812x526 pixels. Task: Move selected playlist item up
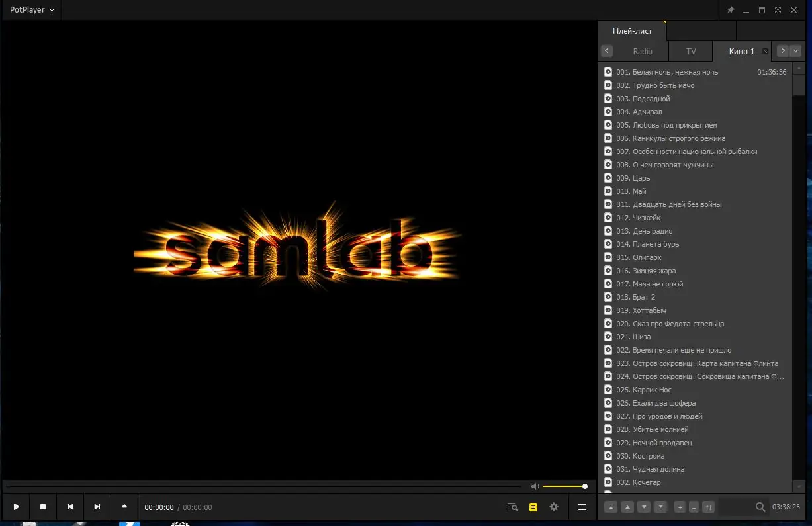[x=627, y=507]
